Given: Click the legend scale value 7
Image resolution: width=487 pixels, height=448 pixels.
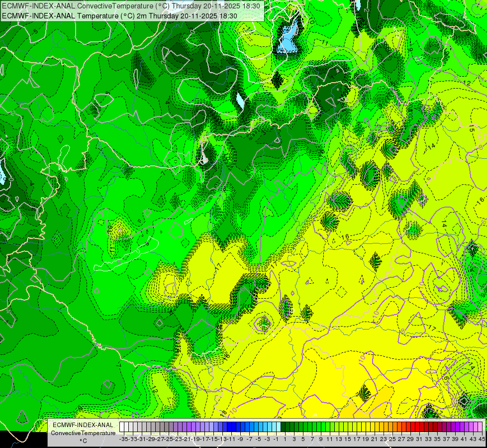Looking at the screenshot, I should [312, 440].
